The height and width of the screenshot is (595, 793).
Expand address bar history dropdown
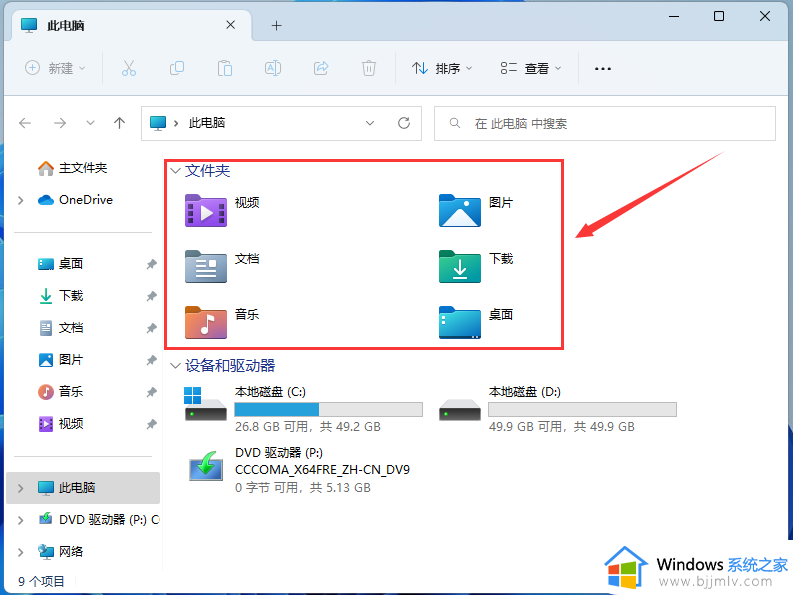tap(370, 123)
